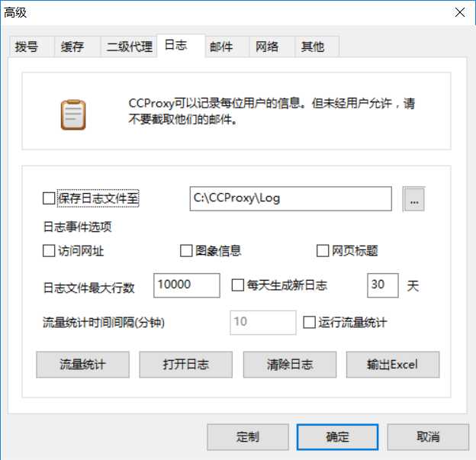Screen dimensions: 476x460
Task: Focus the 日志文件最大行数 field showing 10000
Action: click(187, 285)
